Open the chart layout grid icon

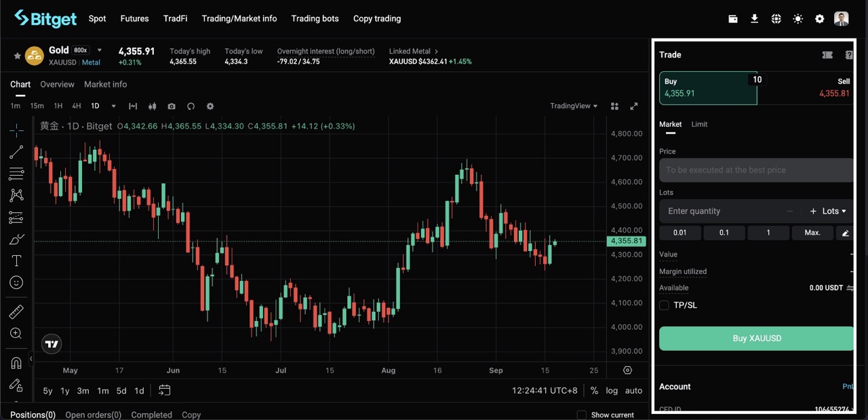tap(614, 106)
